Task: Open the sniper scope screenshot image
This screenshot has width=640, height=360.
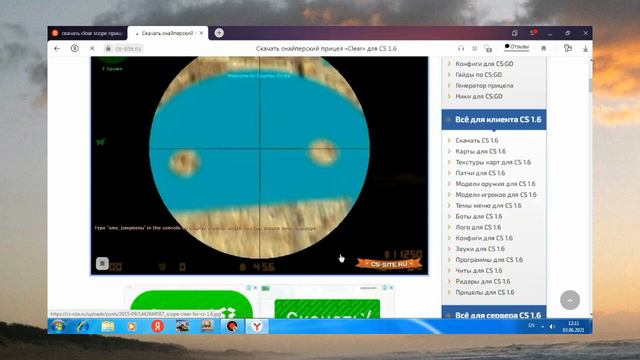Action: point(259,165)
